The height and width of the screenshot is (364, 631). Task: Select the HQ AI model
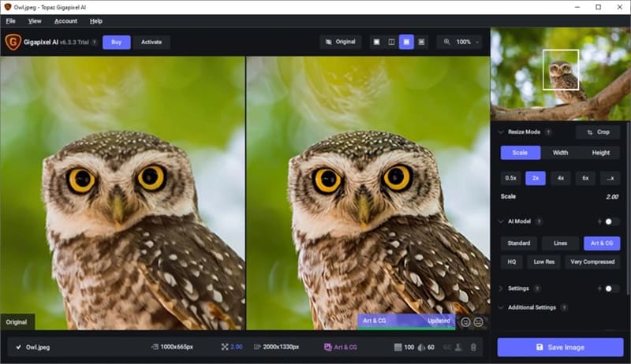coord(511,262)
